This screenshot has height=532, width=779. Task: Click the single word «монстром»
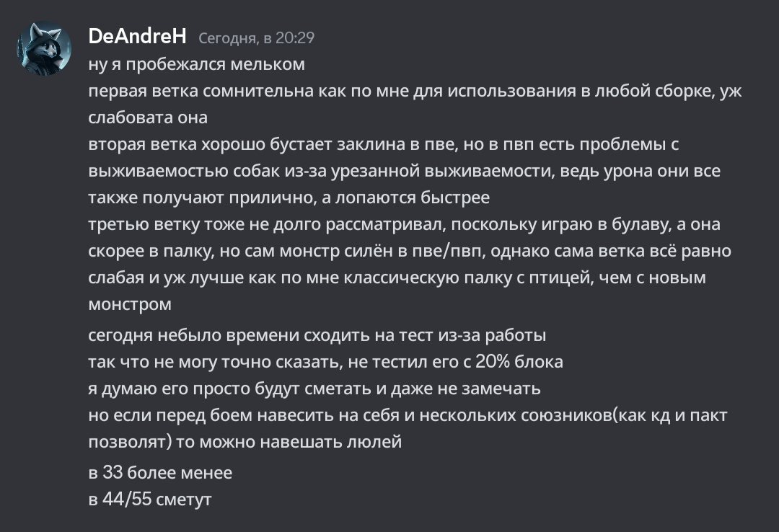130,304
